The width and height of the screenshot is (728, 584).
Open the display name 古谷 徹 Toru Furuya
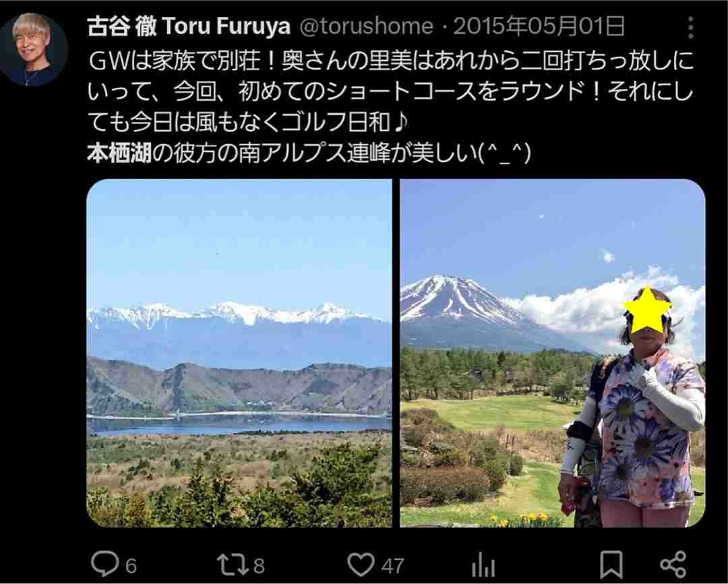pos(189,26)
